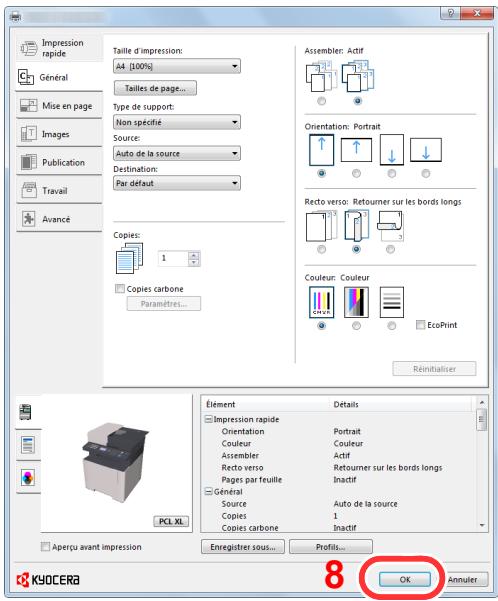Collapse the Général tree group
Image resolution: width=498 pixels, height=601 pixels.
209,491
